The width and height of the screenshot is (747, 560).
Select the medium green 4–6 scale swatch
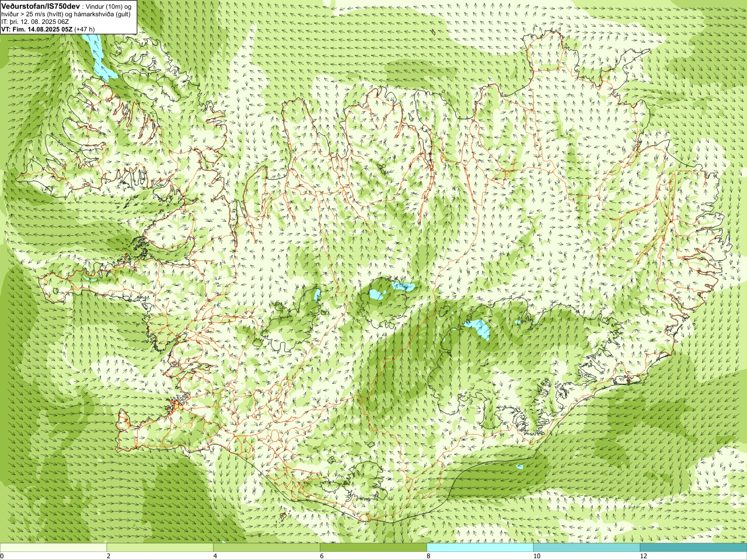coord(267,548)
